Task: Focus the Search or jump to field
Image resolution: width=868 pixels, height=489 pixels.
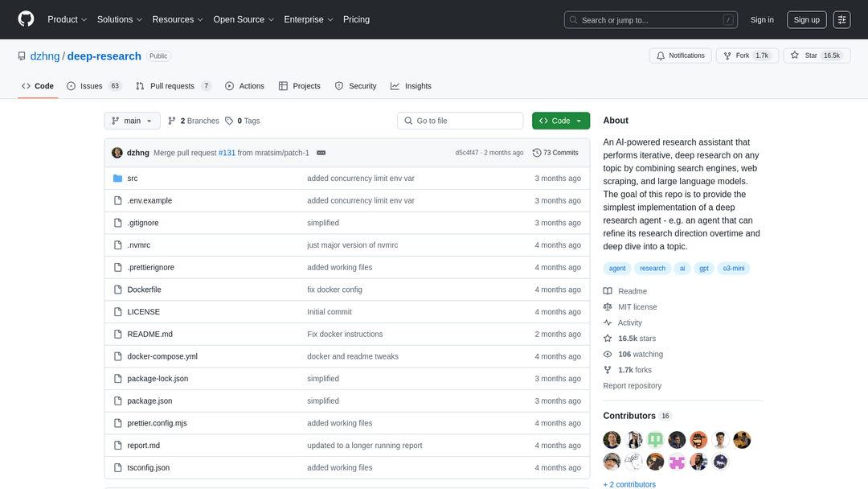Action: point(653,20)
